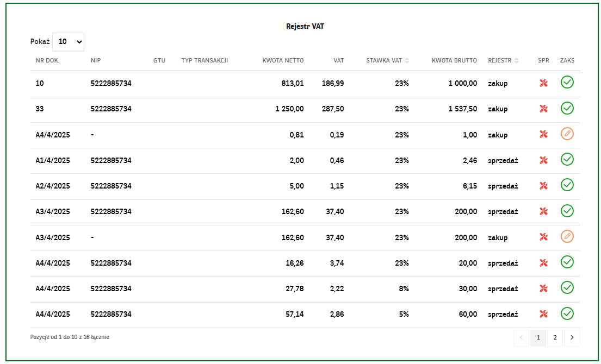
Task: Click the red tools icon in document 10 row
Action: click(543, 83)
